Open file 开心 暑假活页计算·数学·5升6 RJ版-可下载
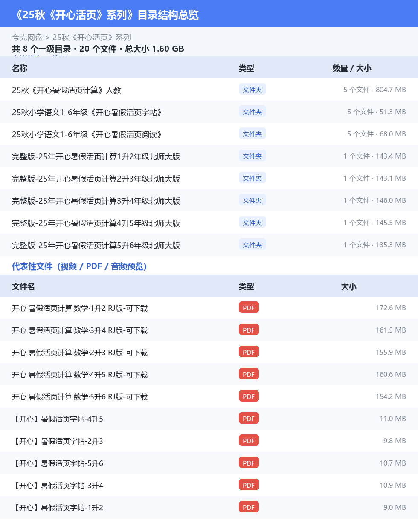Screen dimensions: 418x532 tap(80, 397)
